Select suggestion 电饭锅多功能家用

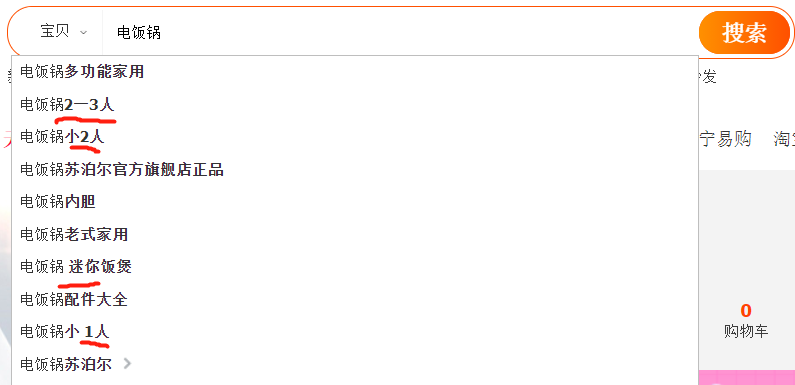tap(354, 72)
